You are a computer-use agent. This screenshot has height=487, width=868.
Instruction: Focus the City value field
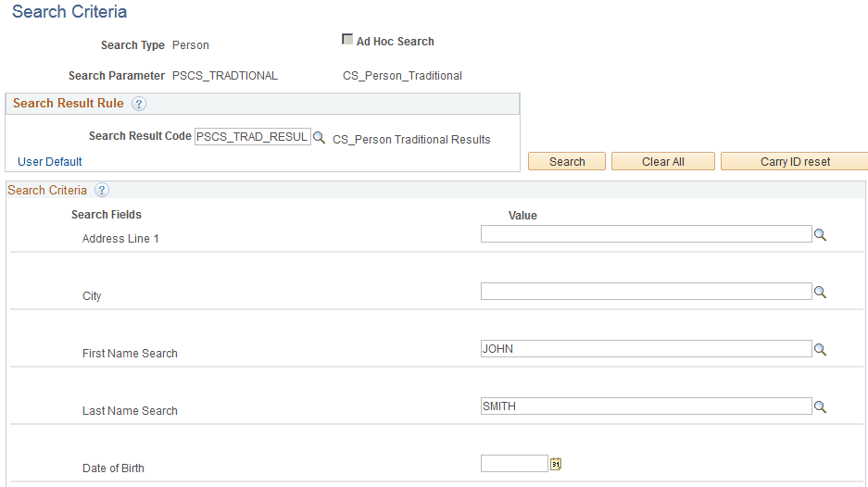[x=646, y=292]
